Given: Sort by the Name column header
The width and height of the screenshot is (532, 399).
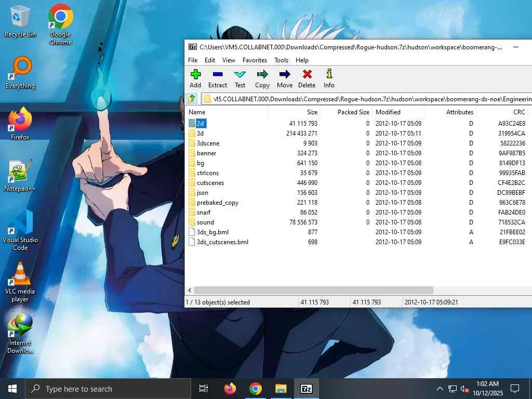Looking at the screenshot, I should pyautogui.click(x=227, y=112).
